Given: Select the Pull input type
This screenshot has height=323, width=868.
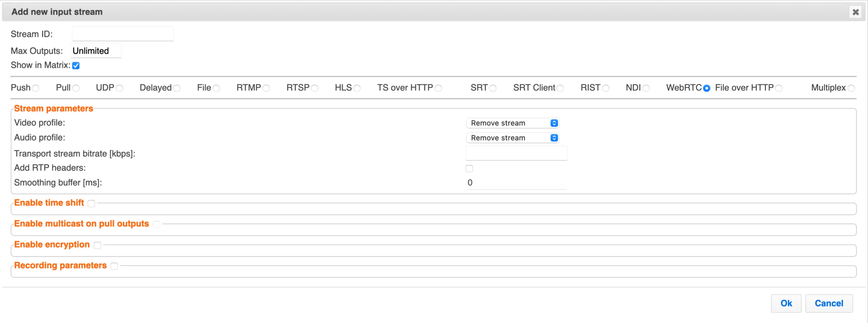Looking at the screenshot, I should [x=76, y=88].
